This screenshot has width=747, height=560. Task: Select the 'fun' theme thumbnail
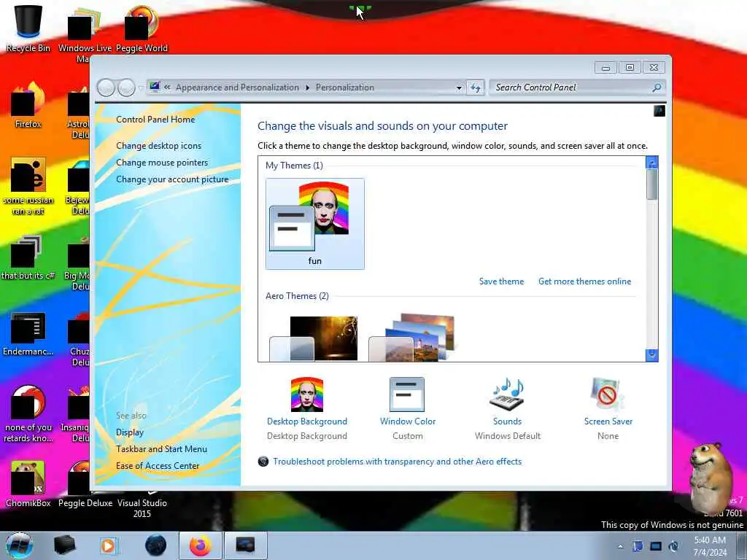pos(315,224)
